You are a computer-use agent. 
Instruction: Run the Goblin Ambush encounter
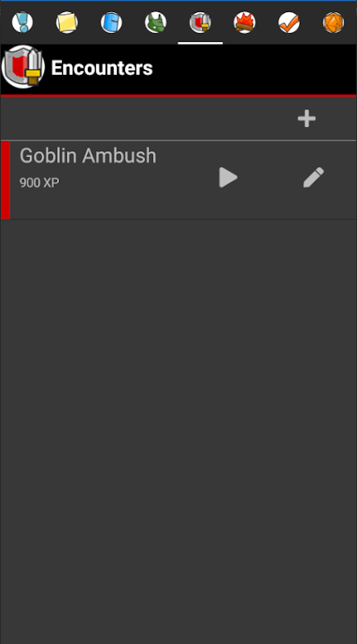(228, 177)
